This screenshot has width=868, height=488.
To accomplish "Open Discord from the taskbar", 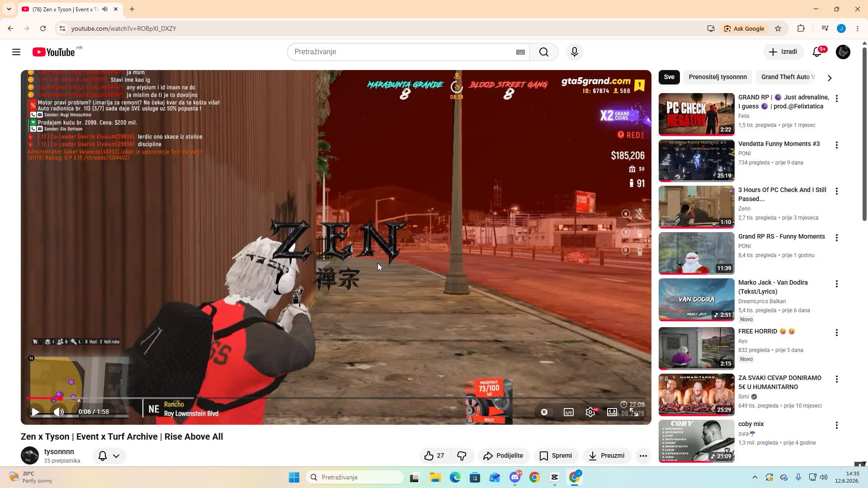I will 515,478.
